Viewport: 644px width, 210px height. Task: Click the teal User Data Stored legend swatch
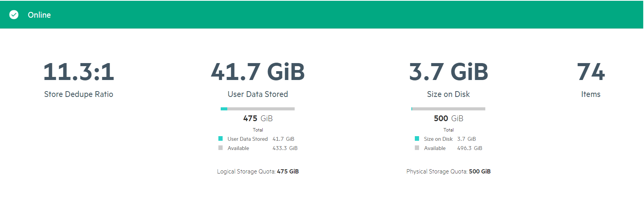point(221,138)
